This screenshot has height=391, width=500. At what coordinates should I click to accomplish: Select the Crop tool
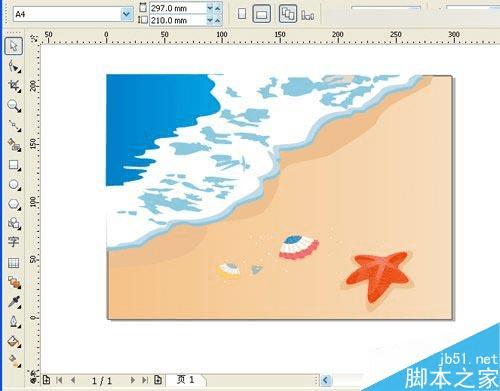click(x=14, y=86)
